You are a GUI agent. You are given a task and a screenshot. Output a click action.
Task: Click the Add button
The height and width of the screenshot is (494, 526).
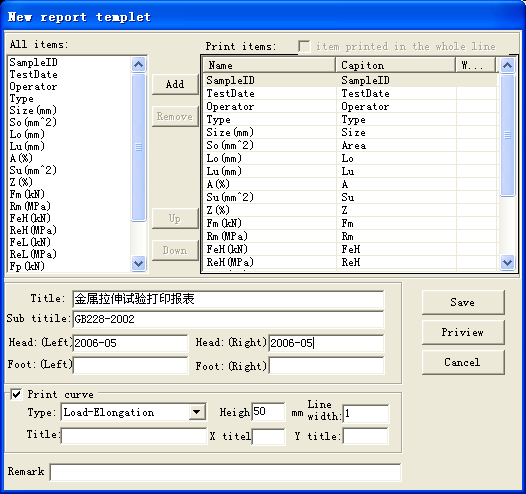pos(175,84)
